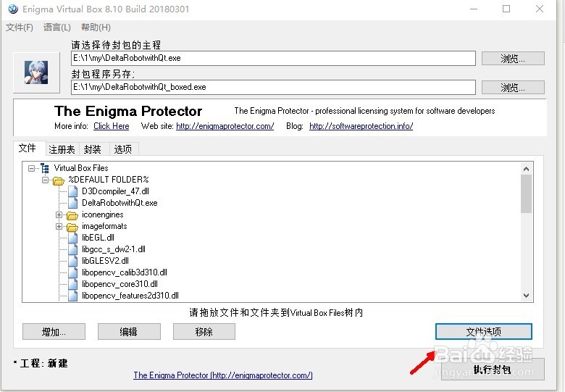This screenshot has height=392, width=565.
Task: Open the Click Here more info link
Action: [112, 126]
